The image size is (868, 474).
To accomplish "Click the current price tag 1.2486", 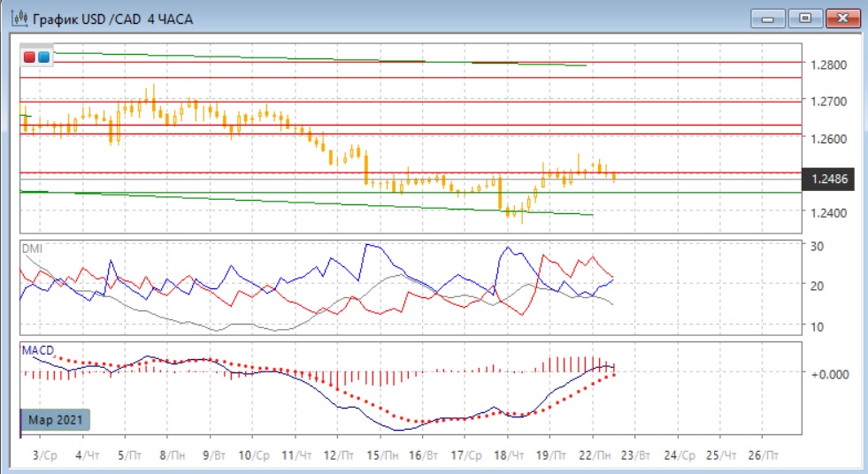I will pos(830,180).
